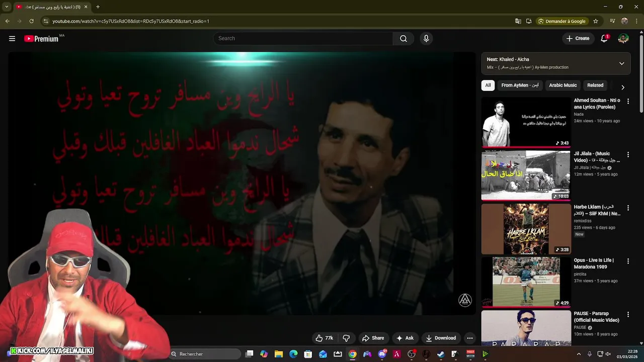Select the Related chip
The image size is (644, 362).
[x=595, y=85]
